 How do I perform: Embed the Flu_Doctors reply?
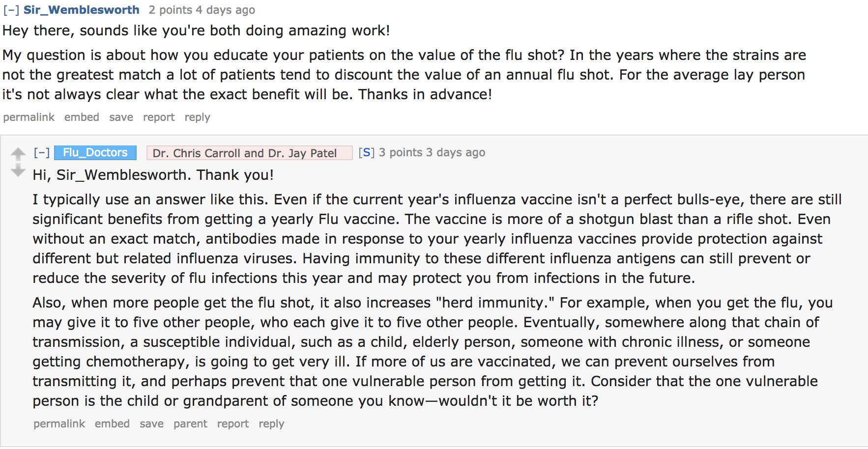click(x=112, y=423)
